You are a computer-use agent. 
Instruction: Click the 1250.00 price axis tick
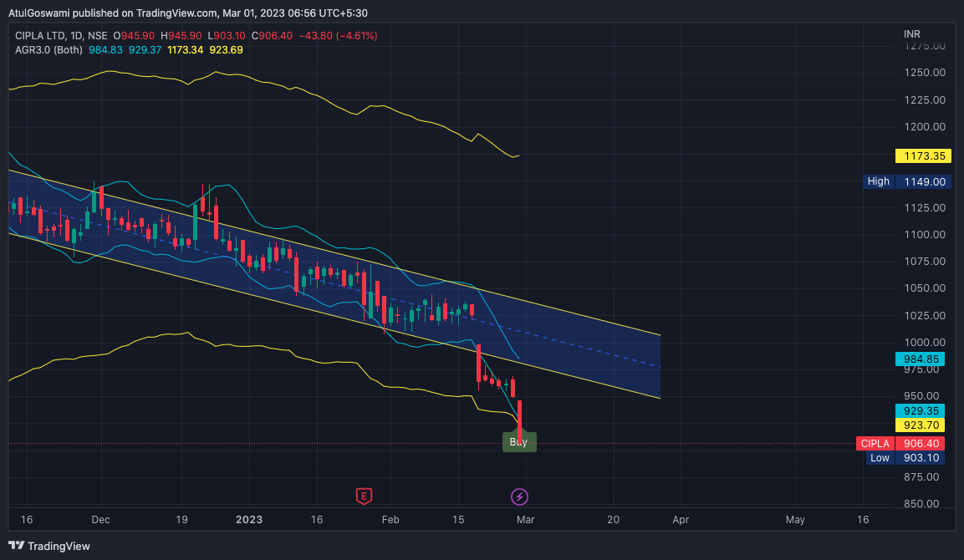(925, 73)
